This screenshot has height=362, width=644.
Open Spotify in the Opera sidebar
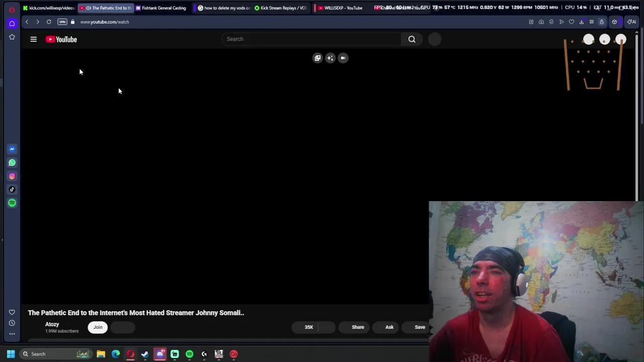[x=12, y=203]
